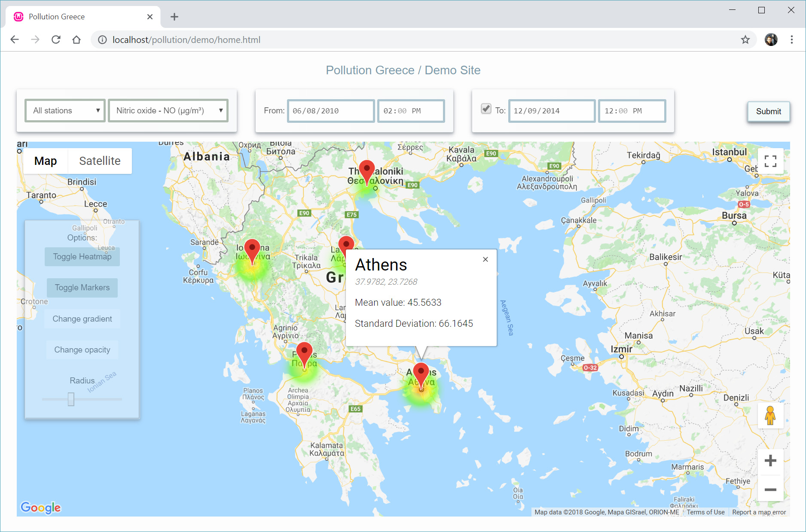Viewport: 806px width, 532px height.
Task: Click the Istanbul label on map
Action: [x=729, y=152]
